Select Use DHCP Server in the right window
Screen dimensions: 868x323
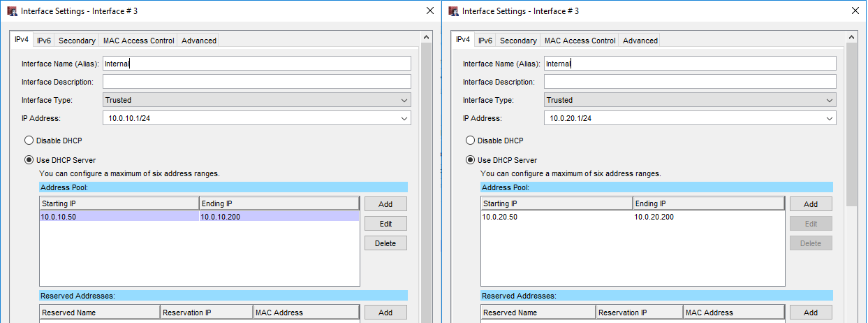(x=471, y=160)
